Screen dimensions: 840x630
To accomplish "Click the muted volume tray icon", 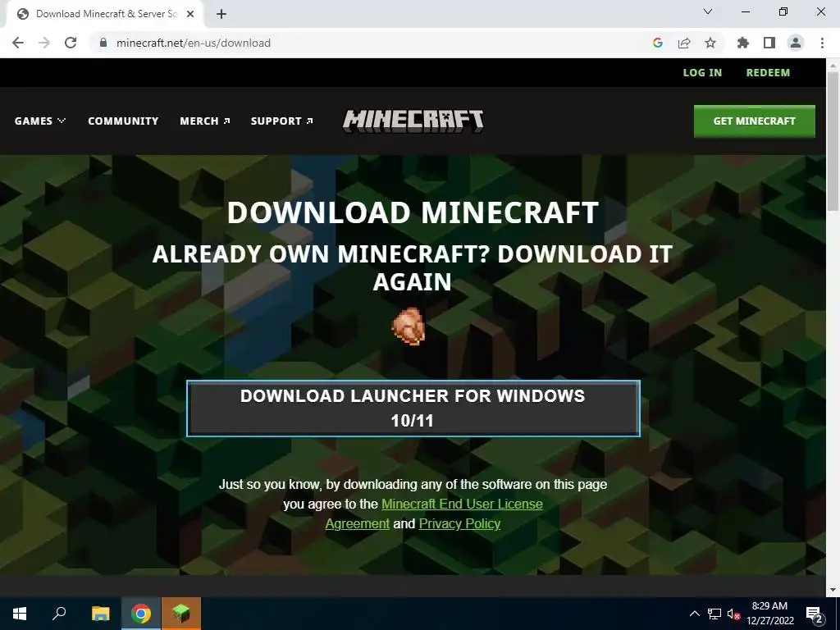I will 733,614.
